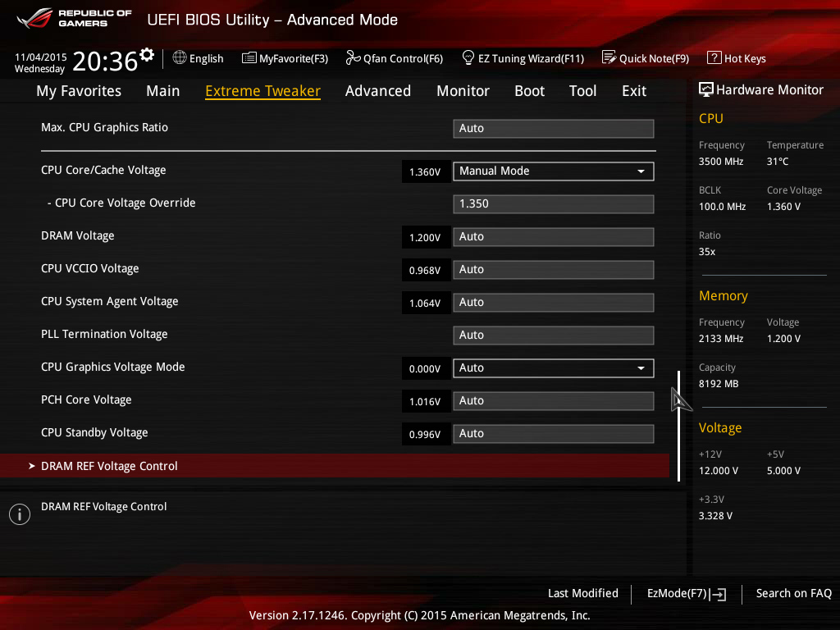Click the 20:36 clock display
The width and height of the screenshot is (840, 630).
coord(105,61)
